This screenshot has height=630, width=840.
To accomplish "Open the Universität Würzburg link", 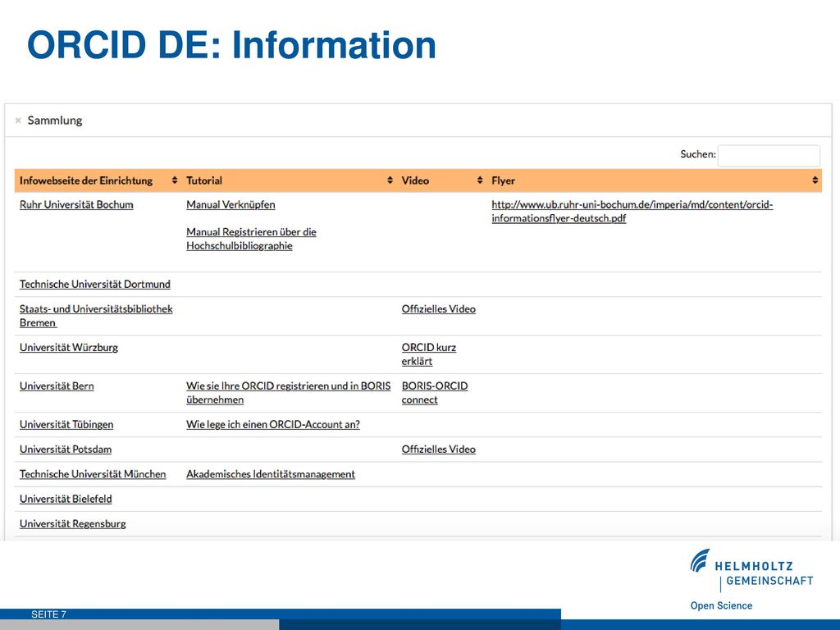I will tap(69, 348).
